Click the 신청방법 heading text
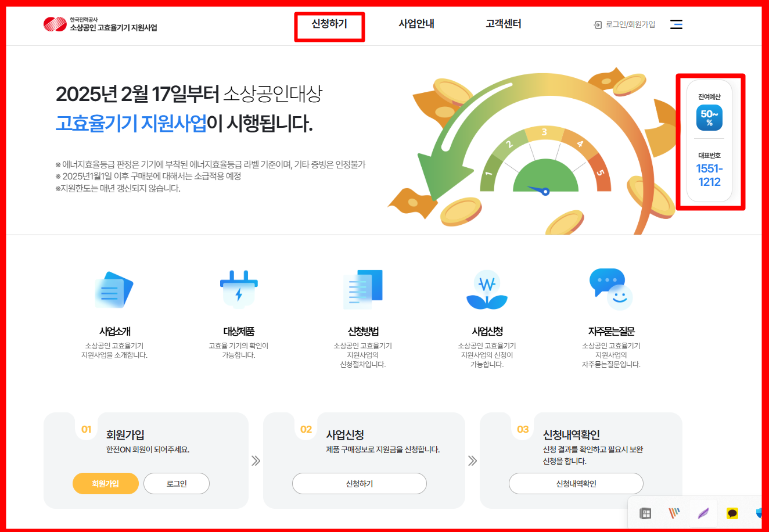Viewport: 769px width, 532px height. point(363,332)
